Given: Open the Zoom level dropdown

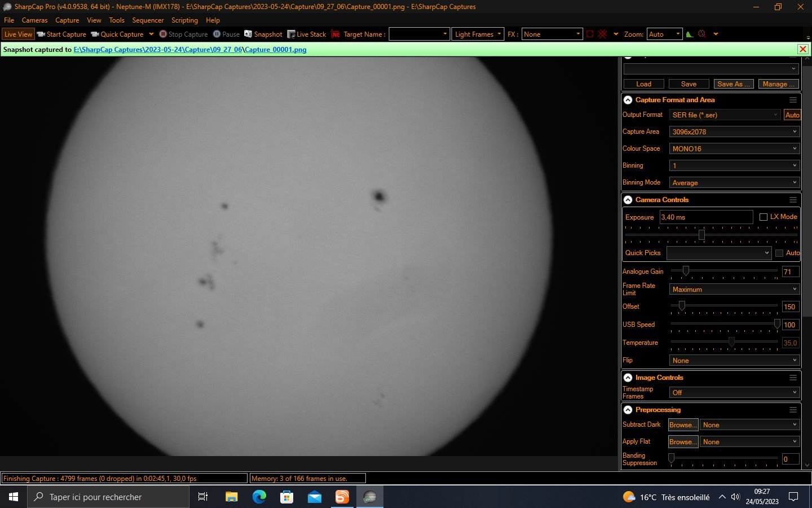Looking at the screenshot, I should (x=664, y=34).
